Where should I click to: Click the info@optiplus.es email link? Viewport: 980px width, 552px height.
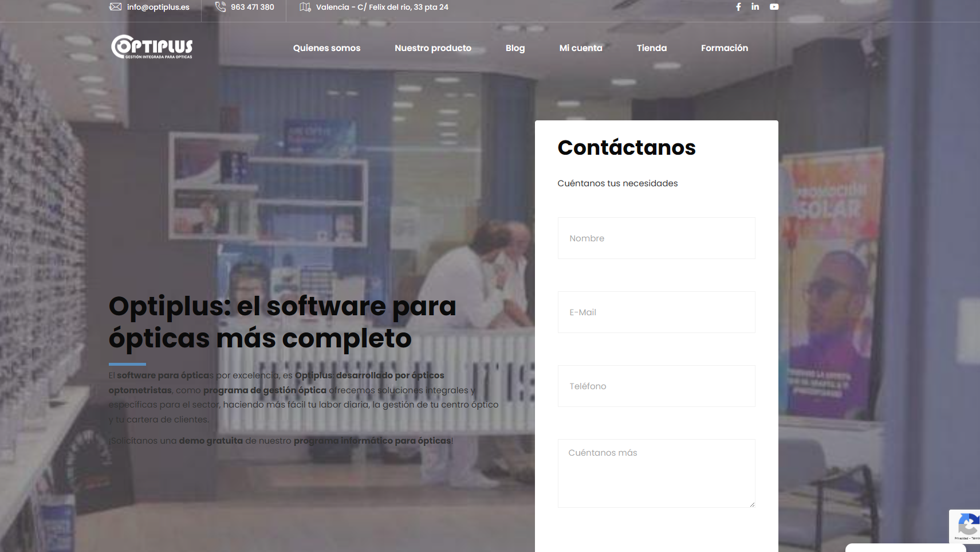tap(158, 7)
